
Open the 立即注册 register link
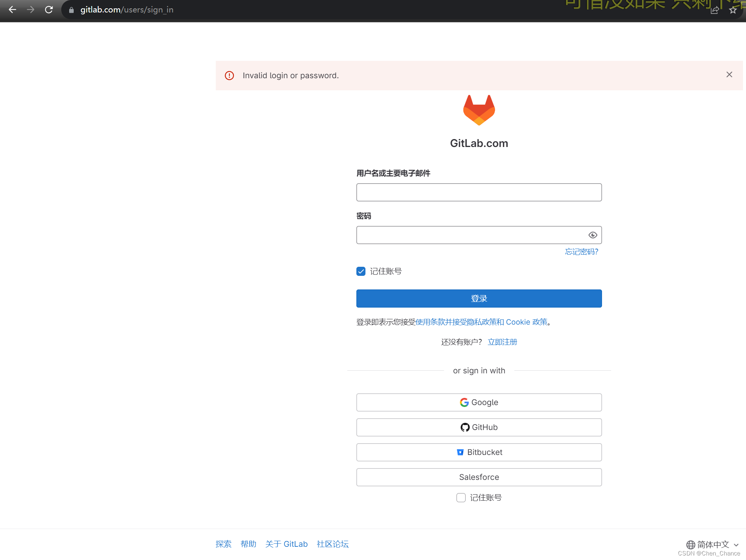[x=502, y=342]
